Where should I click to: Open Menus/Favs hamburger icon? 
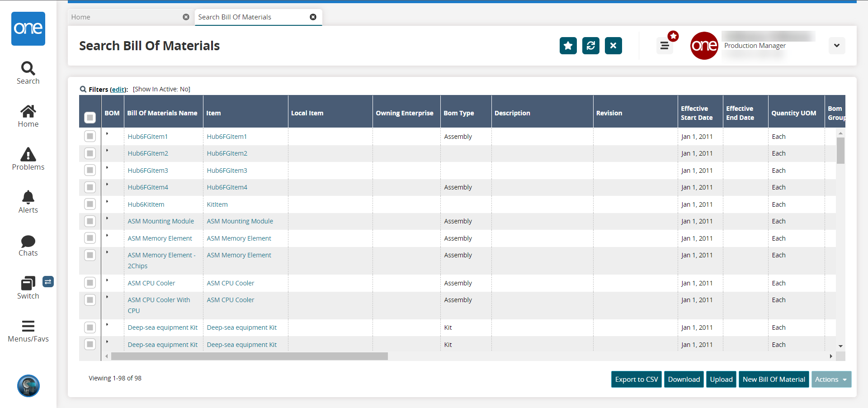(x=28, y=327)
